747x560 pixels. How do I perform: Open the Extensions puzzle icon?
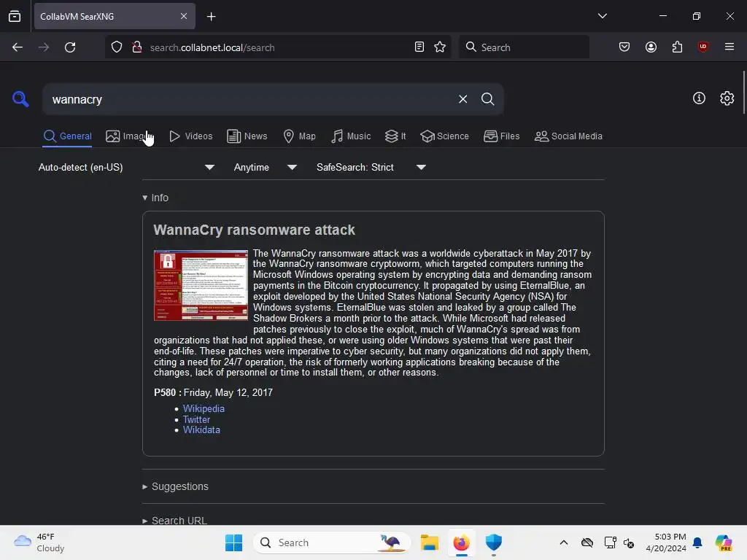click(677, 47)
